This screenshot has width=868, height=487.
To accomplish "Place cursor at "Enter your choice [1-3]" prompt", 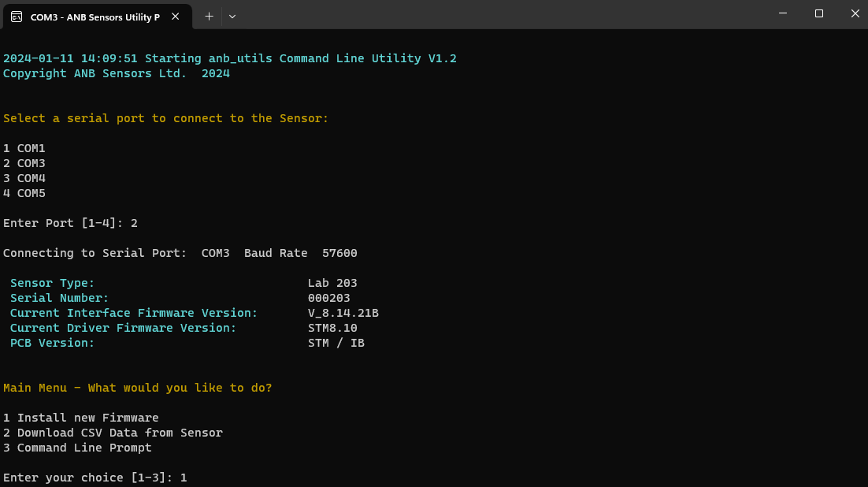I will click(x=95, y=478).
